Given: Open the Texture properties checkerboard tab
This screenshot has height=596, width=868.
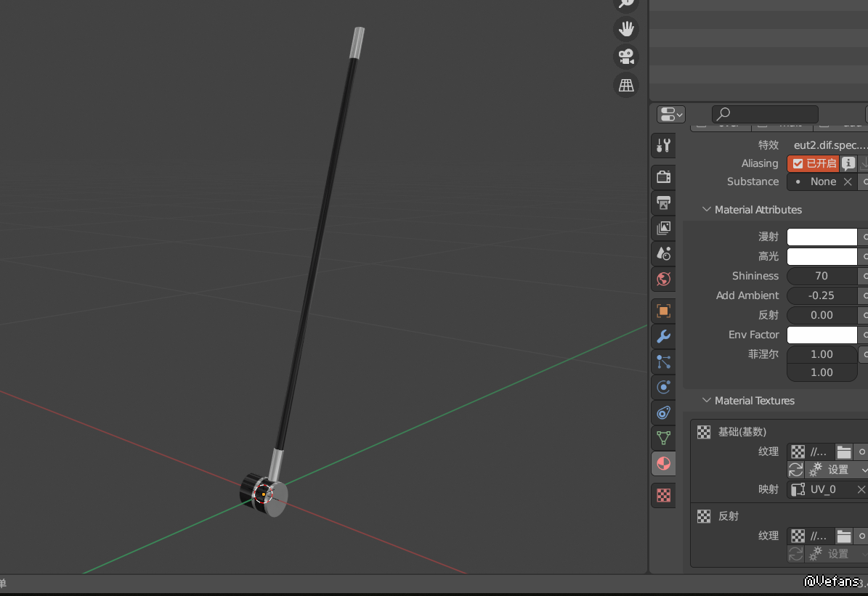Looking at the screenshot, I should click(x=663, y=495).
